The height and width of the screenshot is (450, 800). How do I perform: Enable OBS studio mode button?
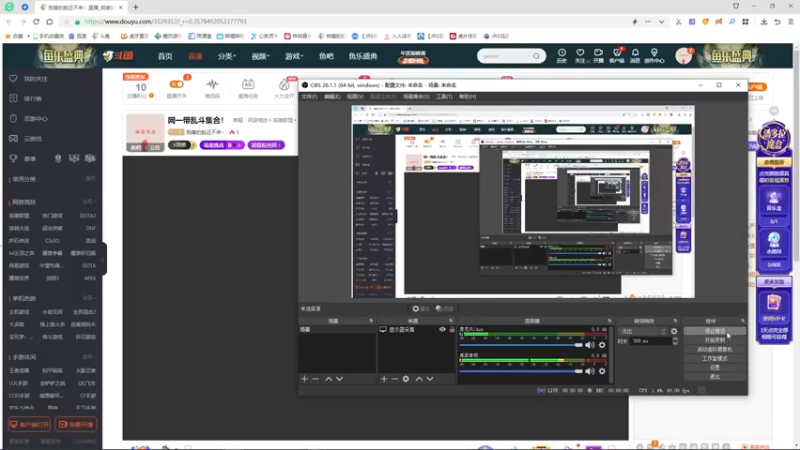(x=714, y=359)
